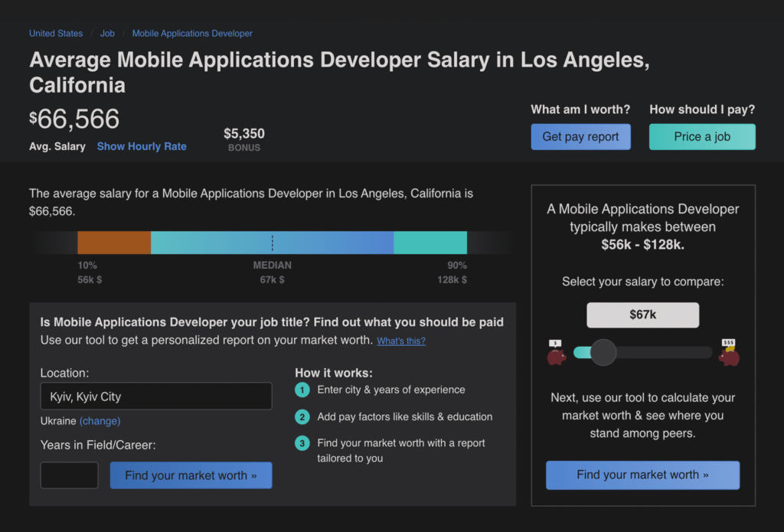
Task: Open Mobile Applications Developer breadcrumb link
Action: 192,34
